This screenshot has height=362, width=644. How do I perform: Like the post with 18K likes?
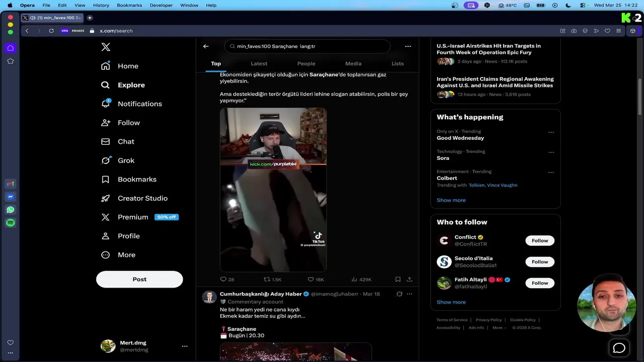coord(315,280)
